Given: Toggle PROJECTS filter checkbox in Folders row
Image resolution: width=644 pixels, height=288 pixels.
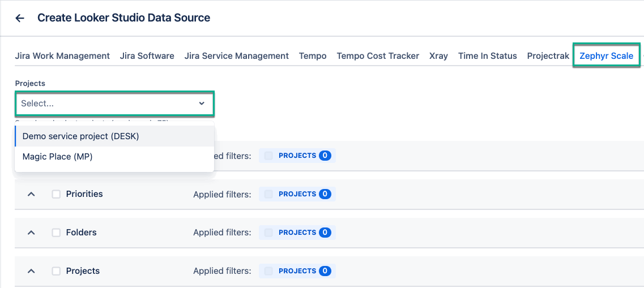Looking at the screenshot, I should click(x=268, y=233).
